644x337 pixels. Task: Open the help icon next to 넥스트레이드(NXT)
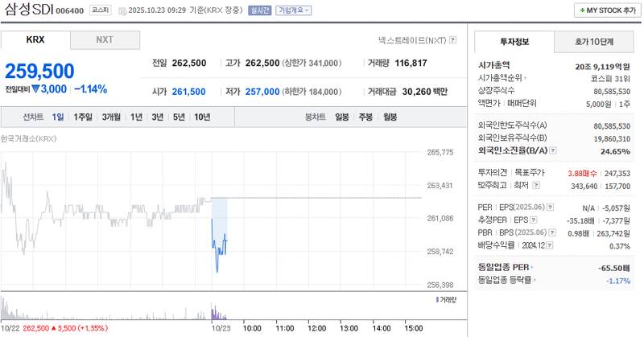[x=452, y=40]
